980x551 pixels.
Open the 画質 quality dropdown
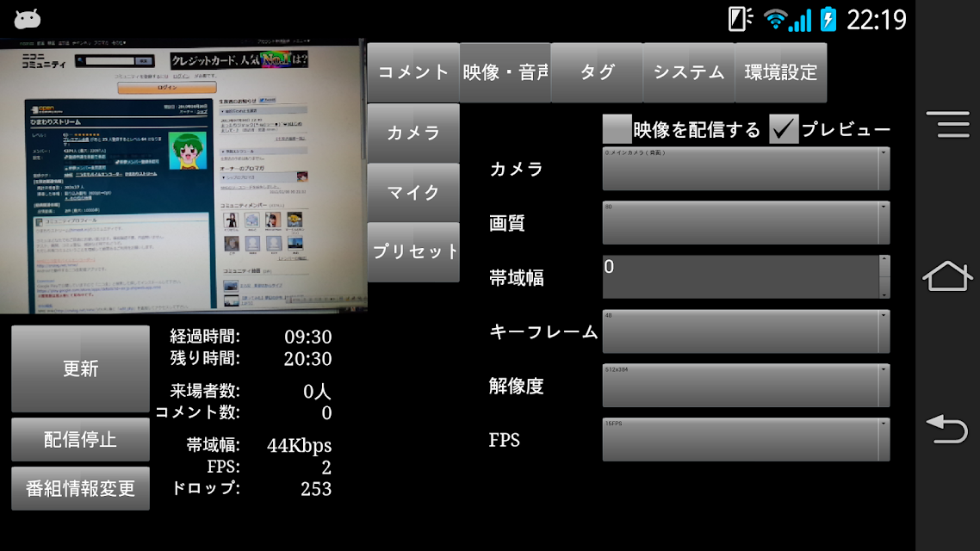point(747,222)
